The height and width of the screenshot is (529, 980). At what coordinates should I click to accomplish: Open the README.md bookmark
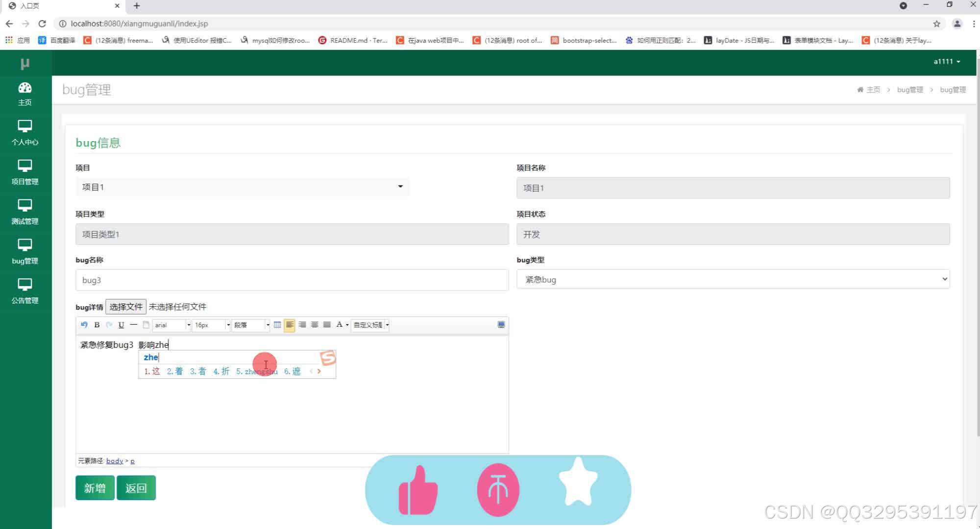click(353, 40)
